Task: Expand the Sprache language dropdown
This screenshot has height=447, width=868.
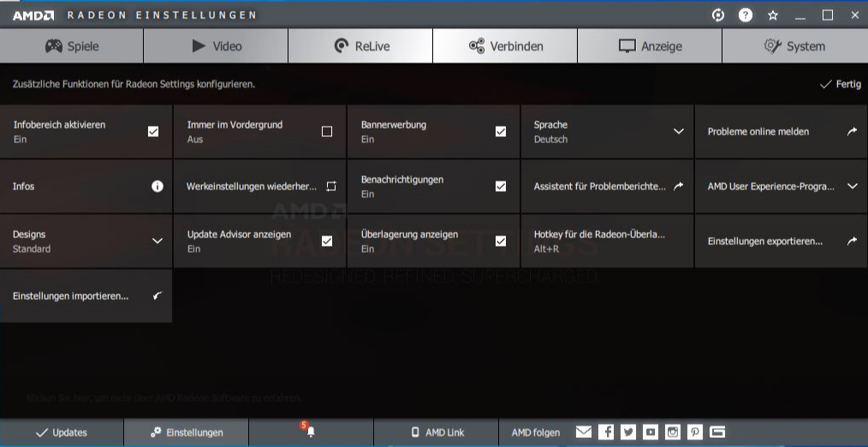Action: click(x=679, y=131)
